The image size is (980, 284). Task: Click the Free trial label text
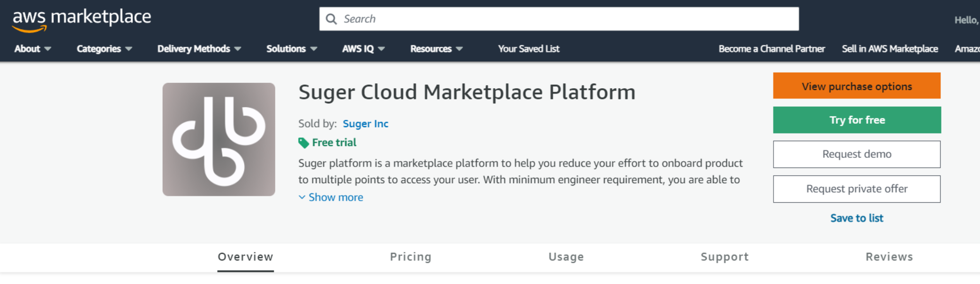334,143
